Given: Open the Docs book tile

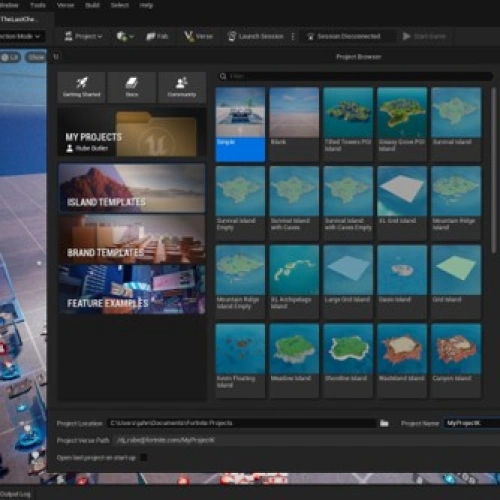Looking at the screenshot, I should click(132, 87).
